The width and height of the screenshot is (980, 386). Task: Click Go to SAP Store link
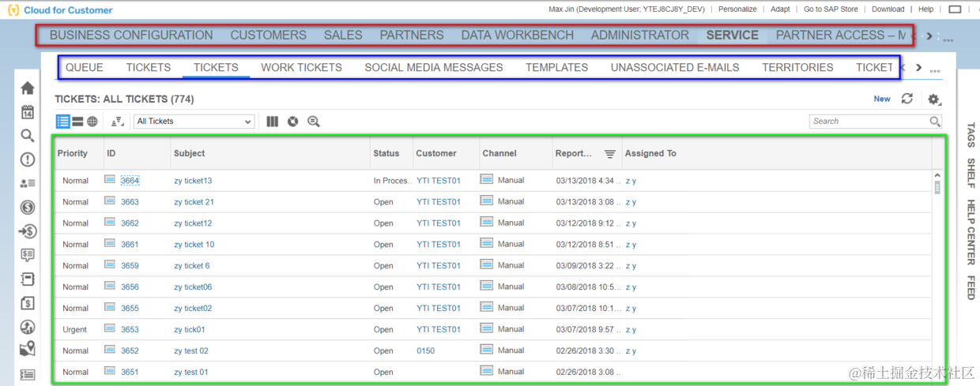click(831, 9)
